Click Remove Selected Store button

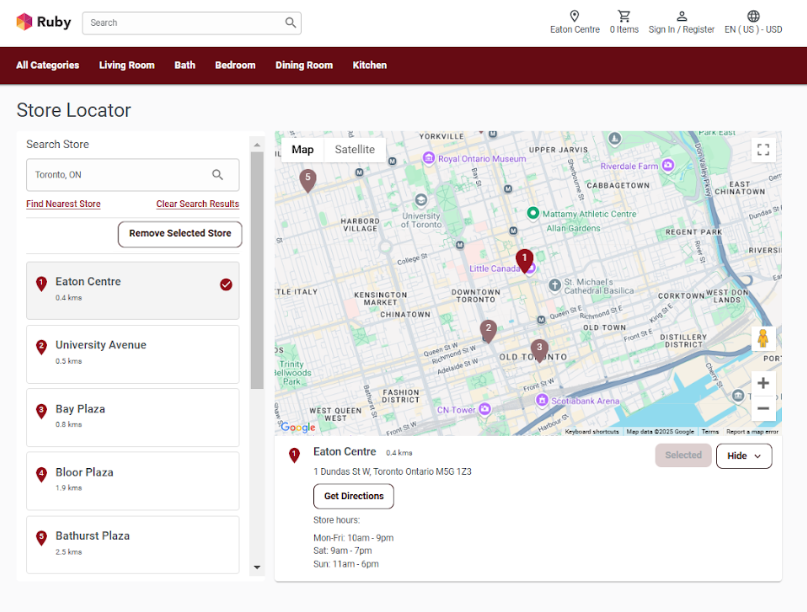pyautogui.click(x=180, y=234)
